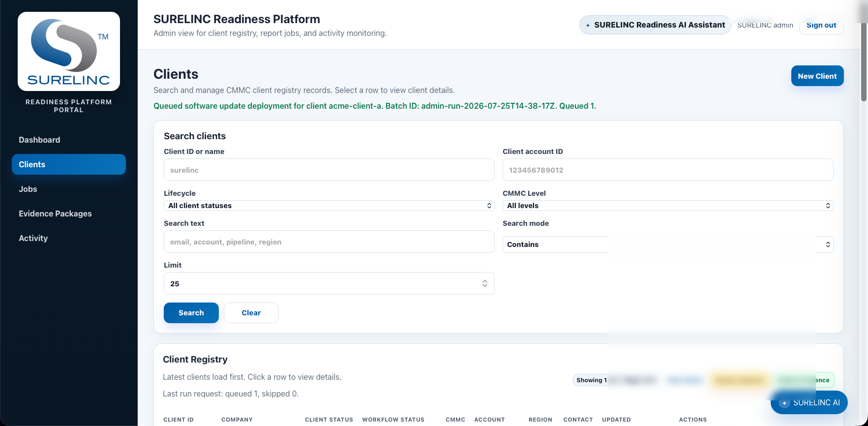Click the ACTIONS column header

(693, 420)
